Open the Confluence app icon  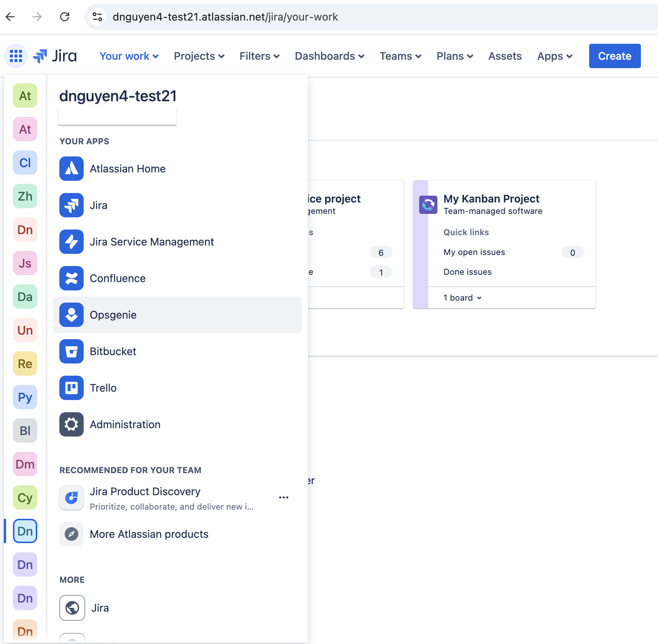coord(72,278)
